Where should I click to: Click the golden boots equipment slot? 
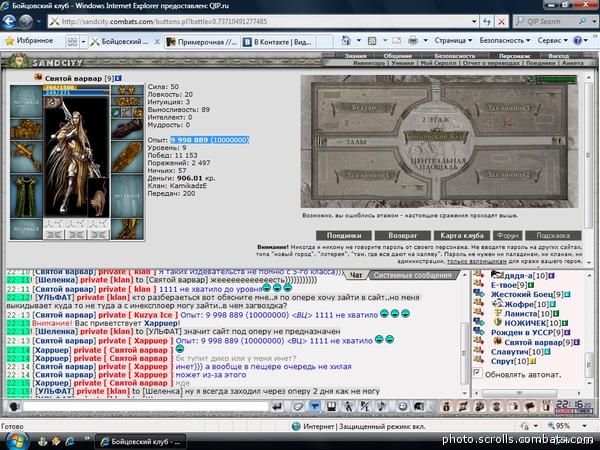point(127,229)
